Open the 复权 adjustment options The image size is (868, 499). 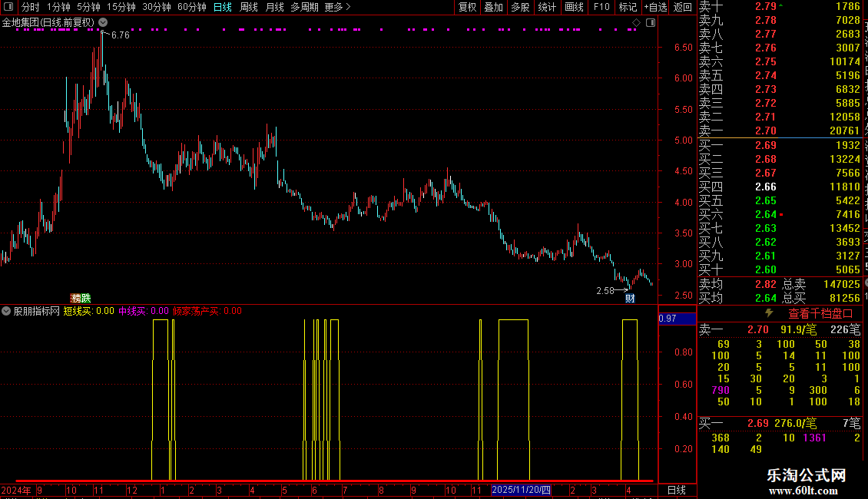pos(467,7)
